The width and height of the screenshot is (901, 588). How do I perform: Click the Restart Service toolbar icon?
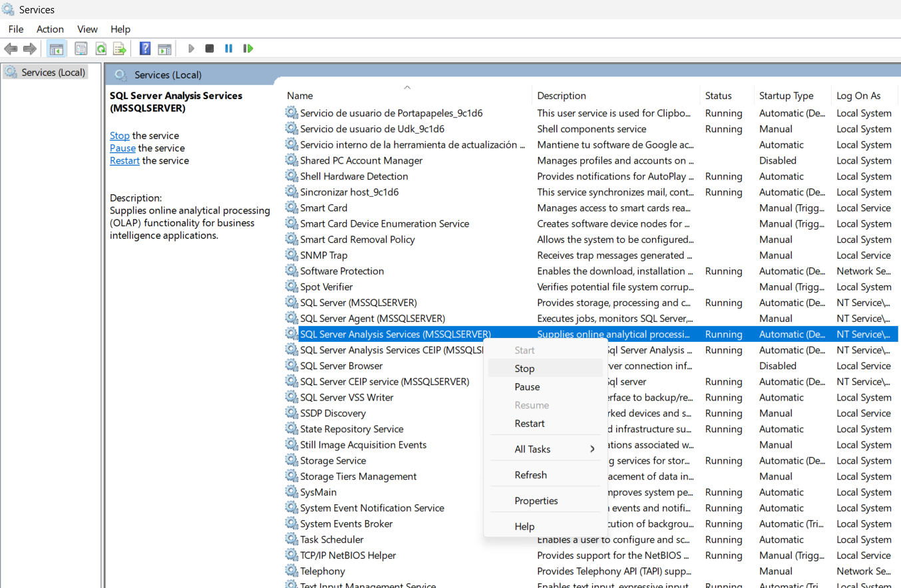[248, 49]
